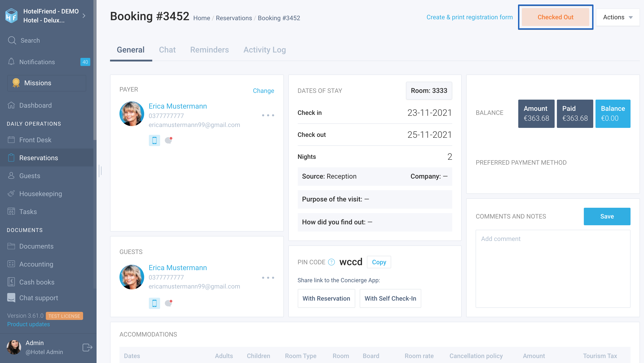Click the Checked Out status button
The image size is (644, 363).
(x=556, y=17)
